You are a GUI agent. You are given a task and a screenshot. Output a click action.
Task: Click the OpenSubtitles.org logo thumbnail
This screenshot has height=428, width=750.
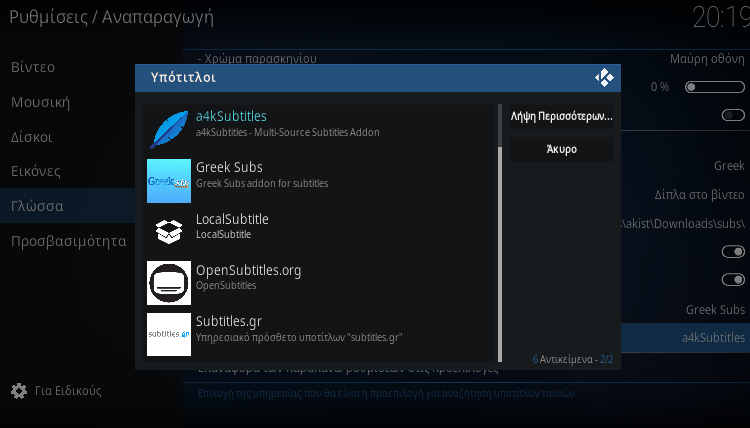[x=169, y=283]
